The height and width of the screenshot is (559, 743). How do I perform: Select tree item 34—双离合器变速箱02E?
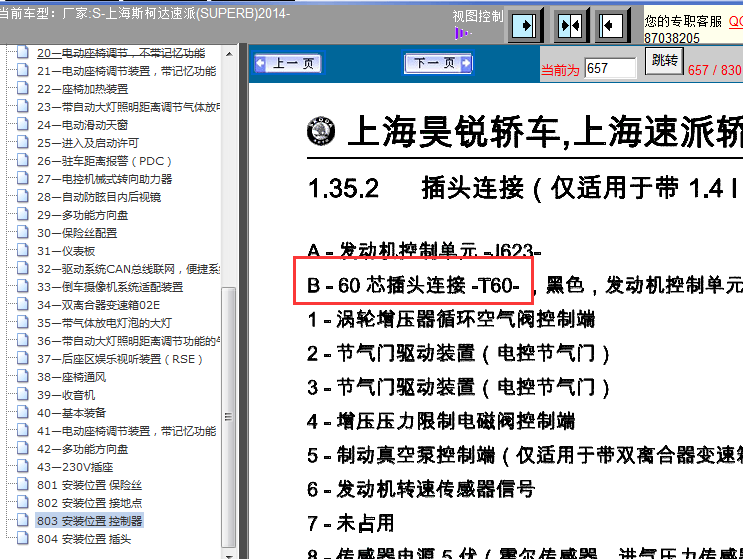click(99, 305)
